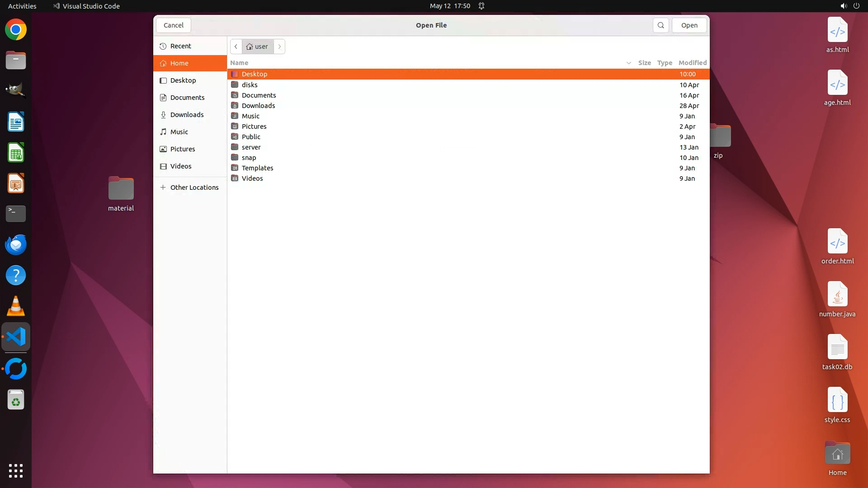868x488 pixels.
Task: Select Videos in the sidebar
Action: click(181, 166)
